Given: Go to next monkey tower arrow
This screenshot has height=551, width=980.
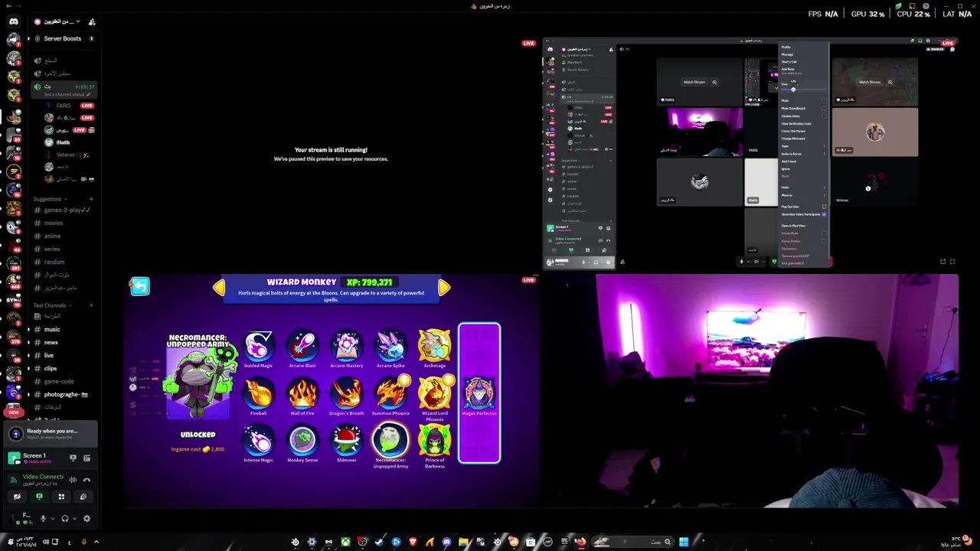Looking at the screenshot, I should pos(444,287).
